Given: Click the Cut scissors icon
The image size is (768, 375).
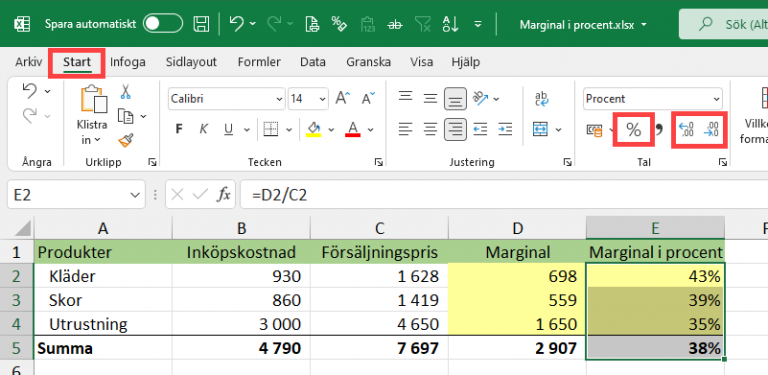Looking at the screenshot, I should click(x=125, y=92).
